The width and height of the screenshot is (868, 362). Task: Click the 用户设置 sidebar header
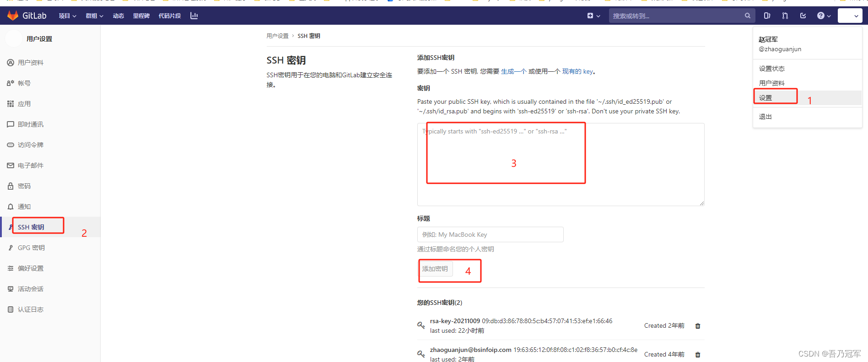click(x=39, y=39)
